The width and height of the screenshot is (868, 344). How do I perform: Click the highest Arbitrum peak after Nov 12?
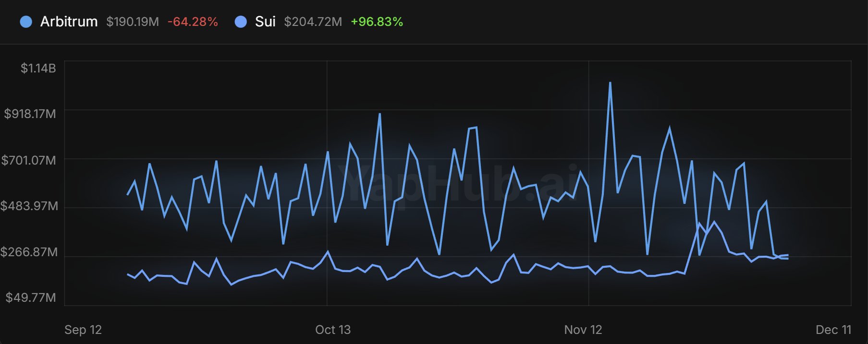610,83
